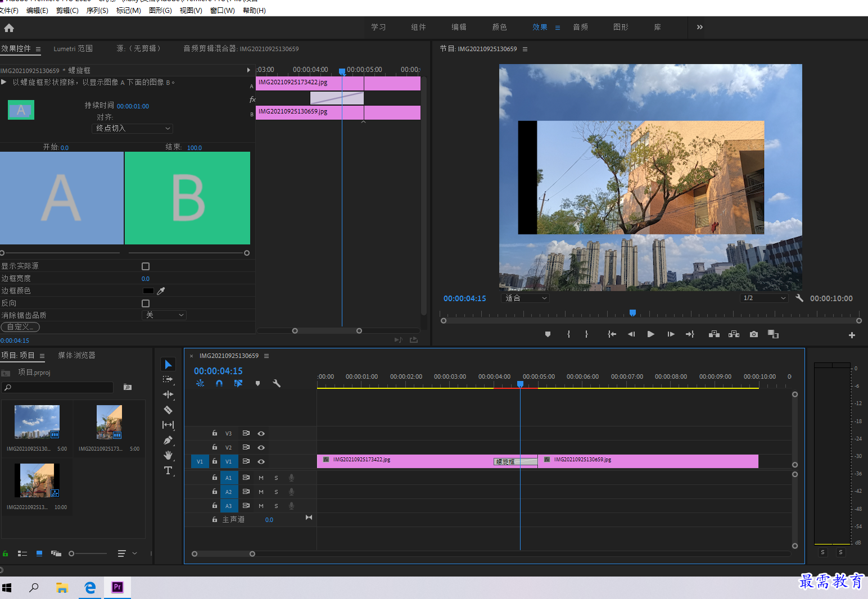Click the 边框颜色 black swatch
Viewport: 868px width, 599px height.
click(x=148, y=291)
